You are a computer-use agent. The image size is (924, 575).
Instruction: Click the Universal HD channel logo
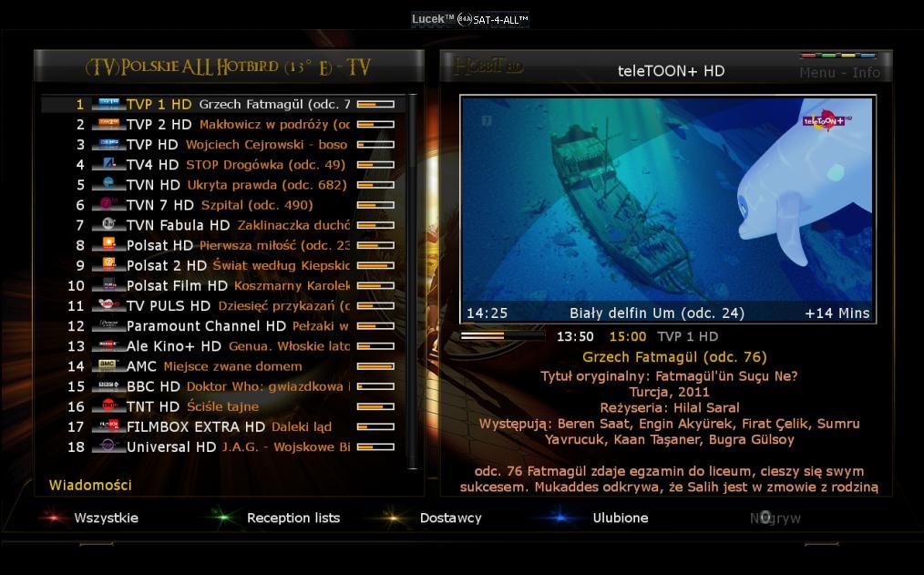pyautogui.click(x=108, y=447)
